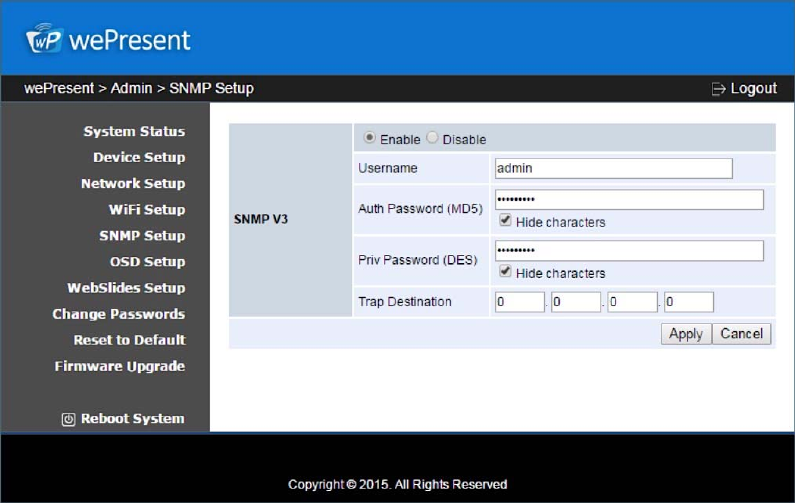The width and height of the screenshot is (795, 503).
Task: Open WiFi Setup menu item
Action: (147, 209)
